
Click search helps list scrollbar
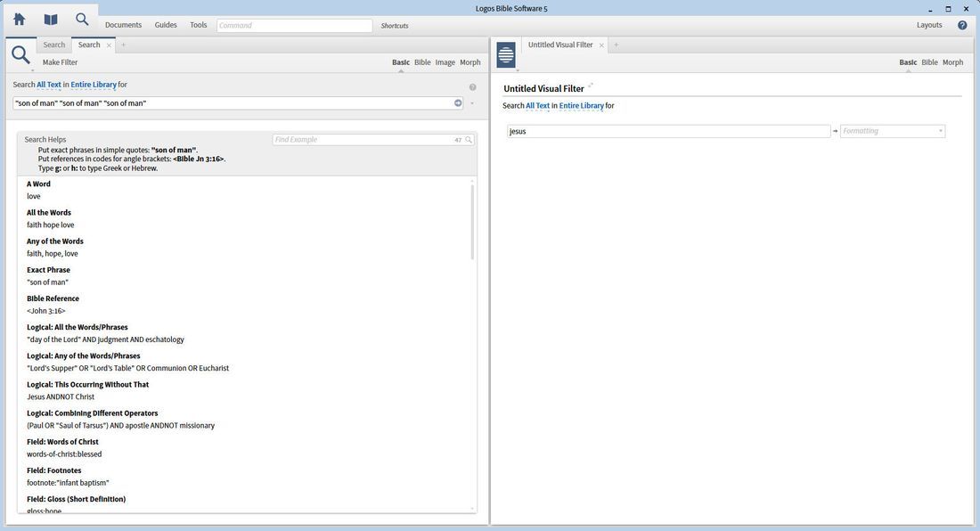472,222
